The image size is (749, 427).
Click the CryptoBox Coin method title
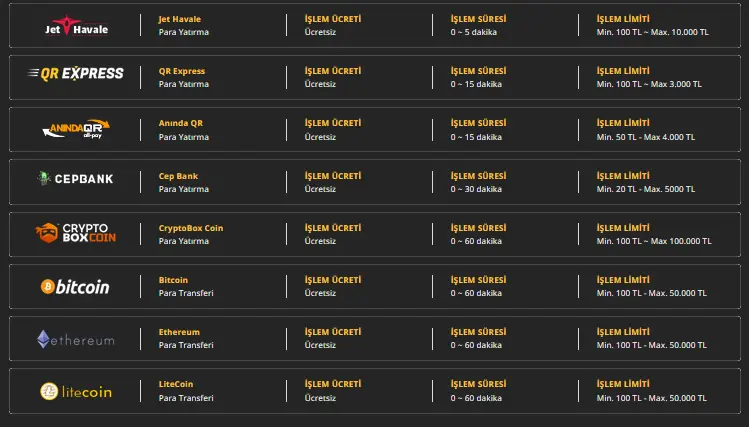tap(191, 228)
